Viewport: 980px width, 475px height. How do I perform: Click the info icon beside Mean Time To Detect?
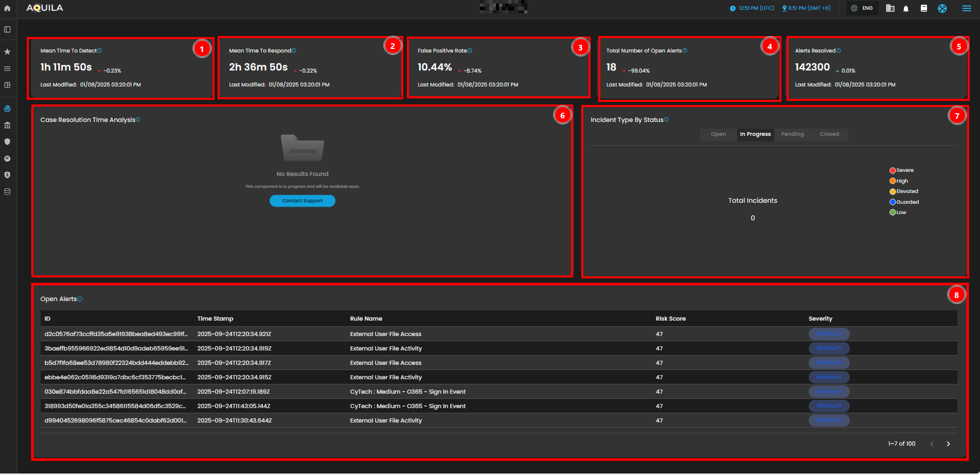point(100,50)
